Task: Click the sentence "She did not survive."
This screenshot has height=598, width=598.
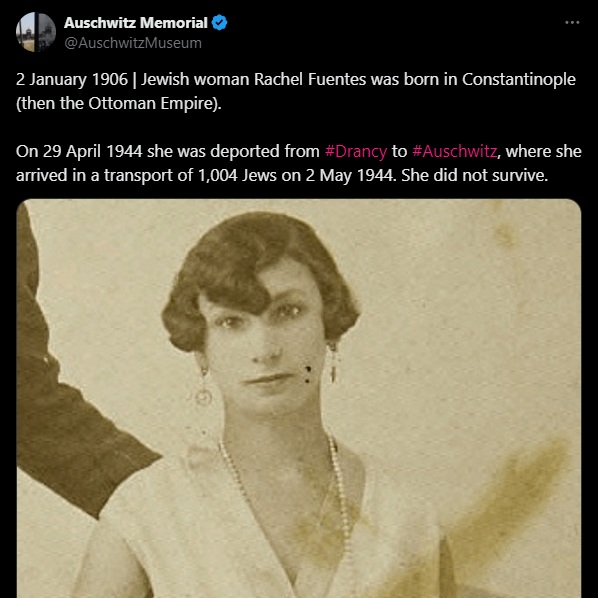Action: coord(474,175)
